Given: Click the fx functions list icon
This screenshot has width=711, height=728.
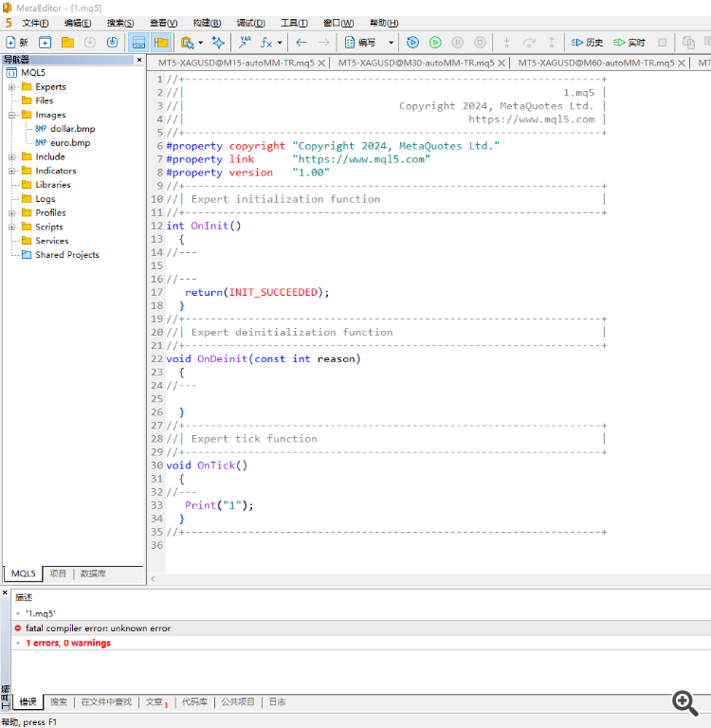Looking at the screenshot, I should 266,43.
